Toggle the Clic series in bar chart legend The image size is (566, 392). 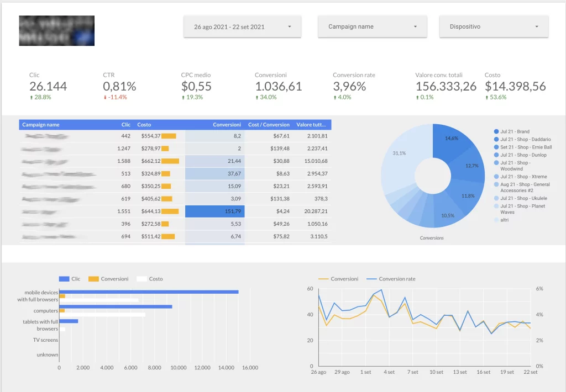coord(70,279)
